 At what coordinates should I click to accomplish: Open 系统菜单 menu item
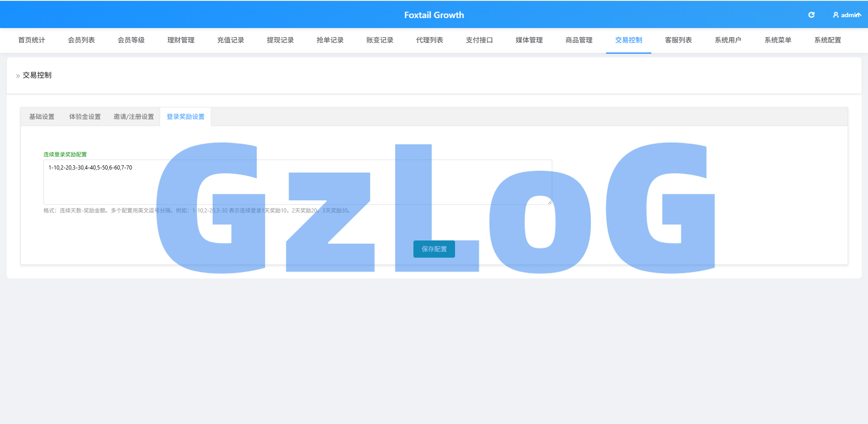(x=778, y=40)
